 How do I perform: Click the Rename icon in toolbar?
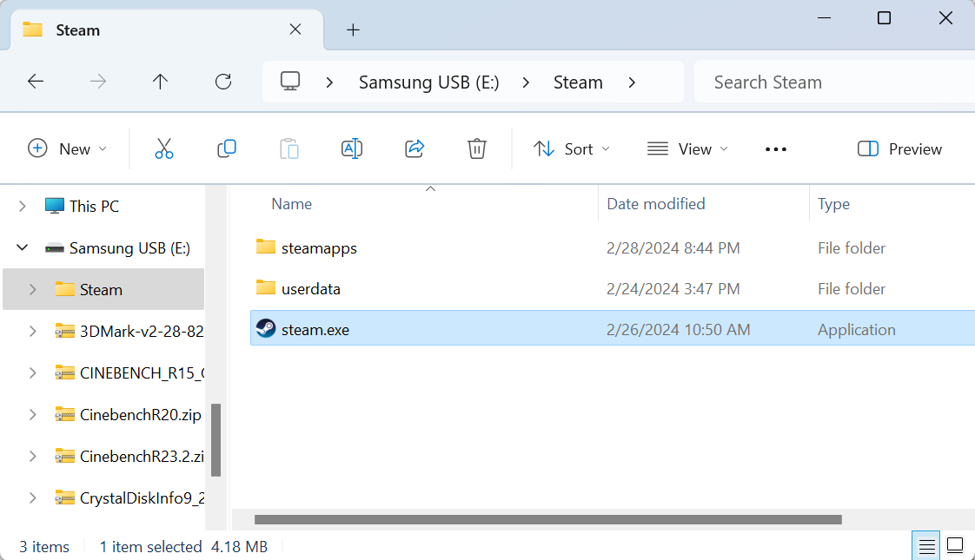pyautogui.click(x=352, y=149)
